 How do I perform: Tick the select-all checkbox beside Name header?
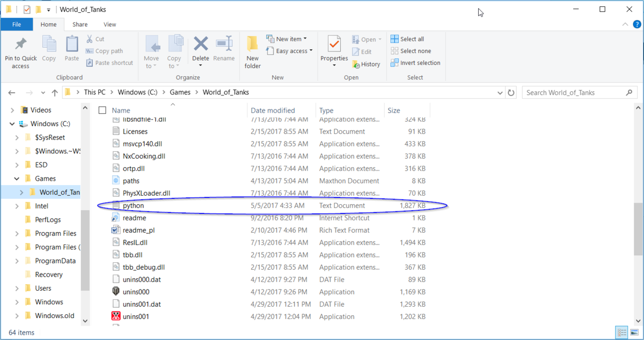point(103,110)
